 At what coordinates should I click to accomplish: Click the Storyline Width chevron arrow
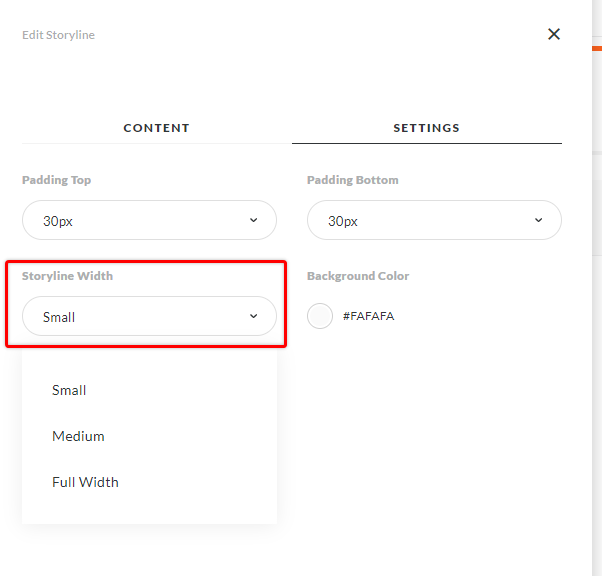(x=253, y=316)
